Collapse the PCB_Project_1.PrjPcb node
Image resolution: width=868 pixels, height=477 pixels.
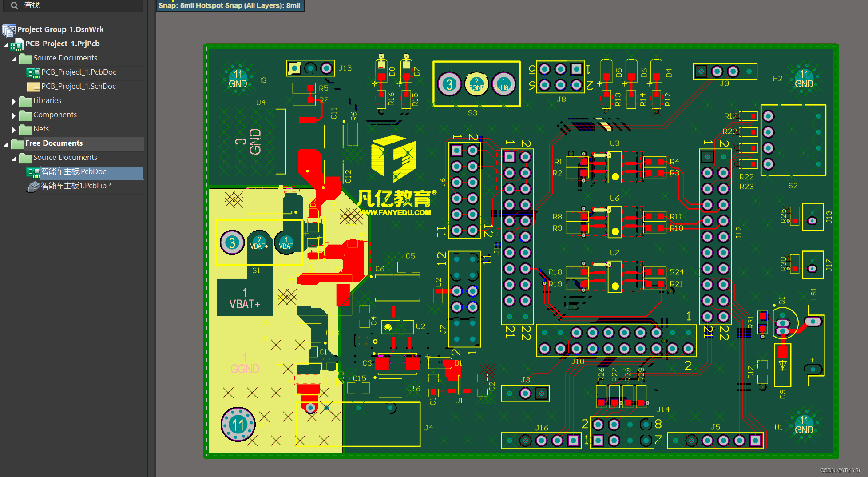click(x=6, y=44)
